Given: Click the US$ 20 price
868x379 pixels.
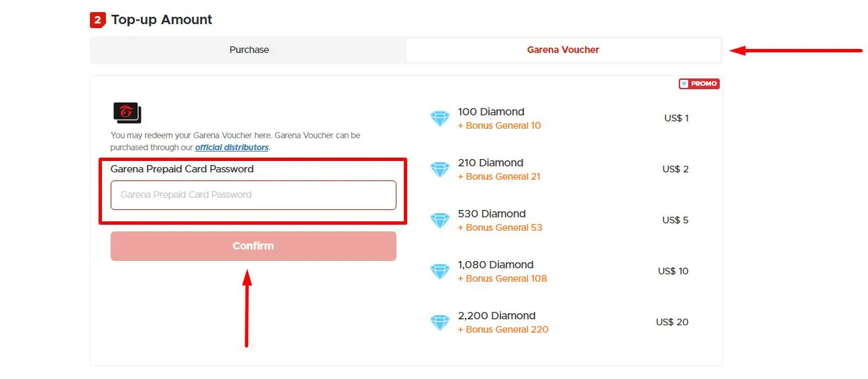Looking at the screenshot, I should click(x=672, y=322).
